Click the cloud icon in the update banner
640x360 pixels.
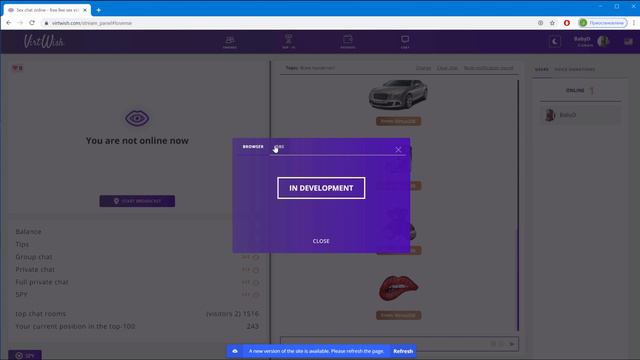click(x=235, y=351)
